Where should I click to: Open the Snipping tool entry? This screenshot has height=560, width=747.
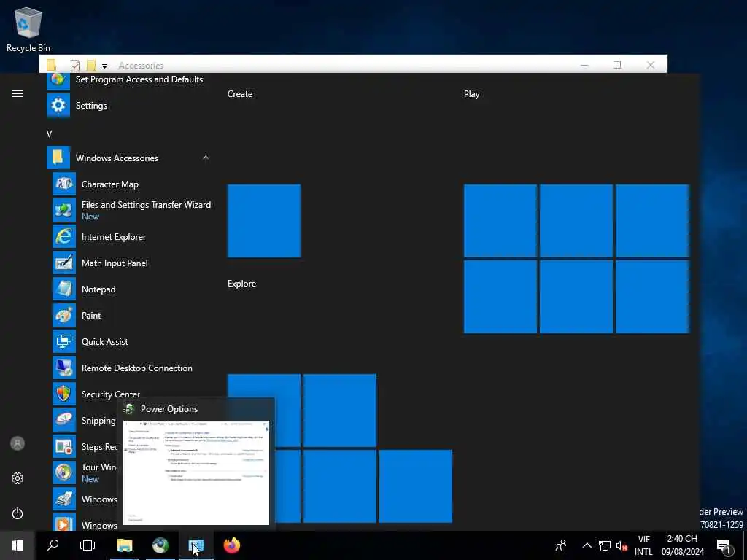coord(85,420)
